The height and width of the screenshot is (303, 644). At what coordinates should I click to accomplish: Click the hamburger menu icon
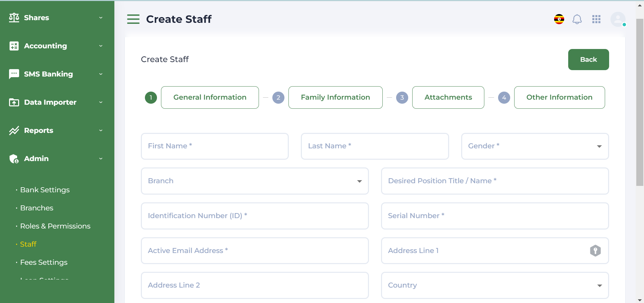coord(133,19)
